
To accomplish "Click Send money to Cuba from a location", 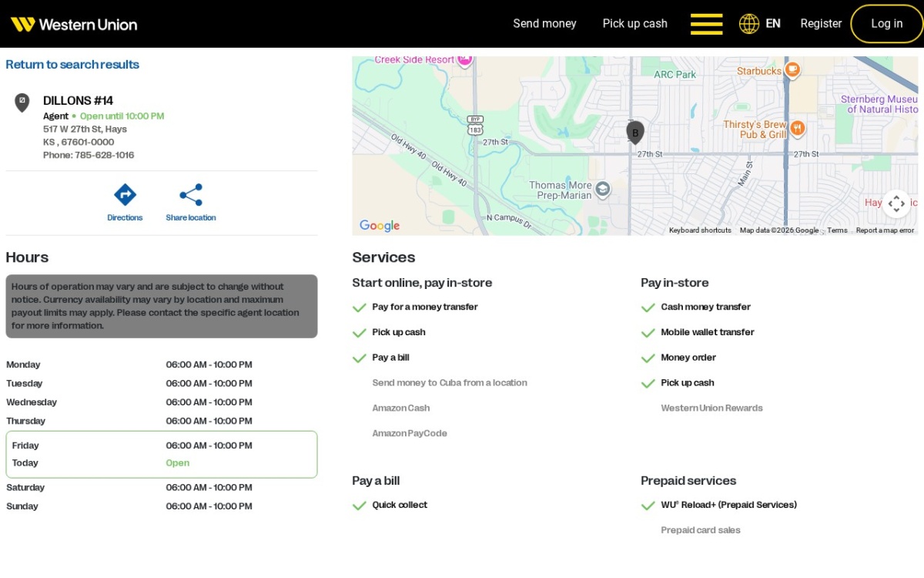I will (450, 383).
